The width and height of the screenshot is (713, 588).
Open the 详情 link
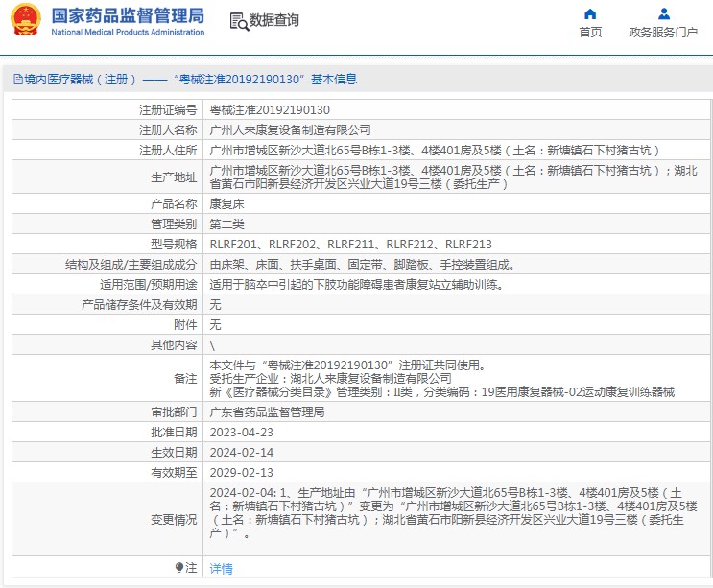pyautogui.click(x=221, y=569)
